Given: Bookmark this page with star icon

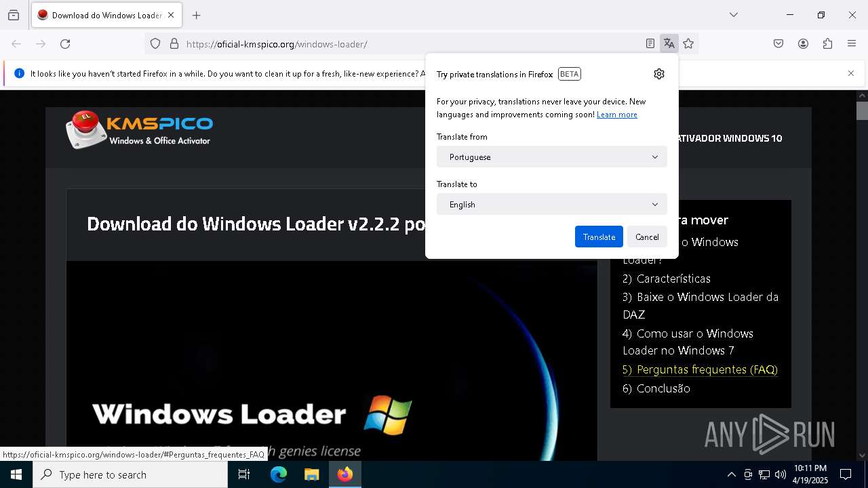Looking at the screenshot, I should (x=688, y=44).
